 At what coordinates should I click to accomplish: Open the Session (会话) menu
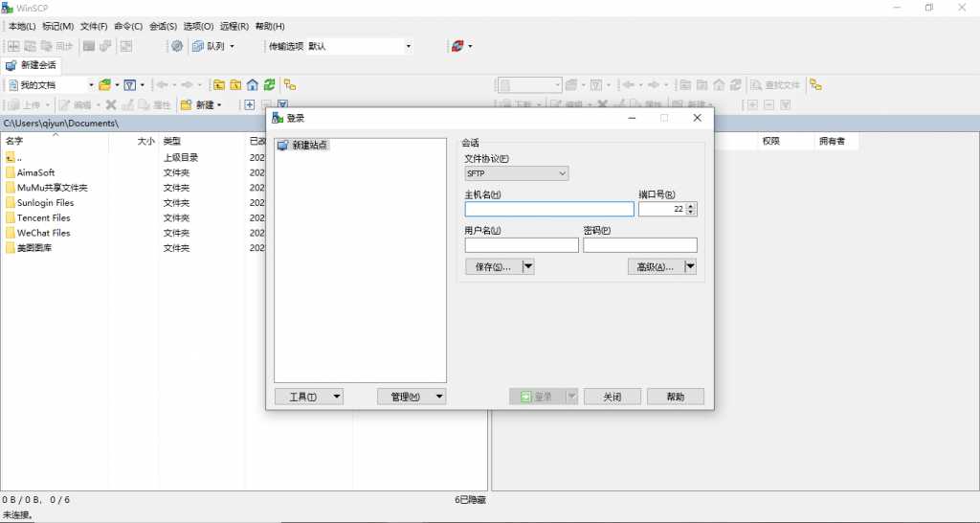(163, 26)
